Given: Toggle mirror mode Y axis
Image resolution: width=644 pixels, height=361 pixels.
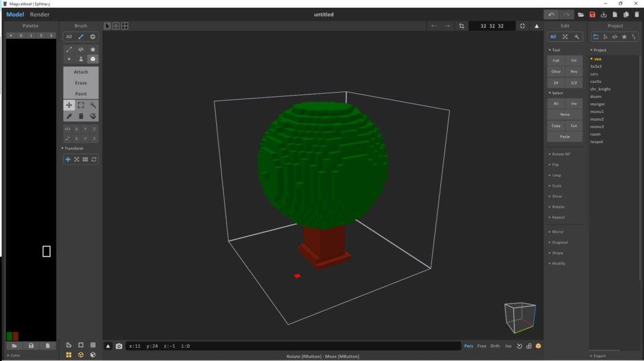Looking at the screenshot, I should click(x=86, y=129).
